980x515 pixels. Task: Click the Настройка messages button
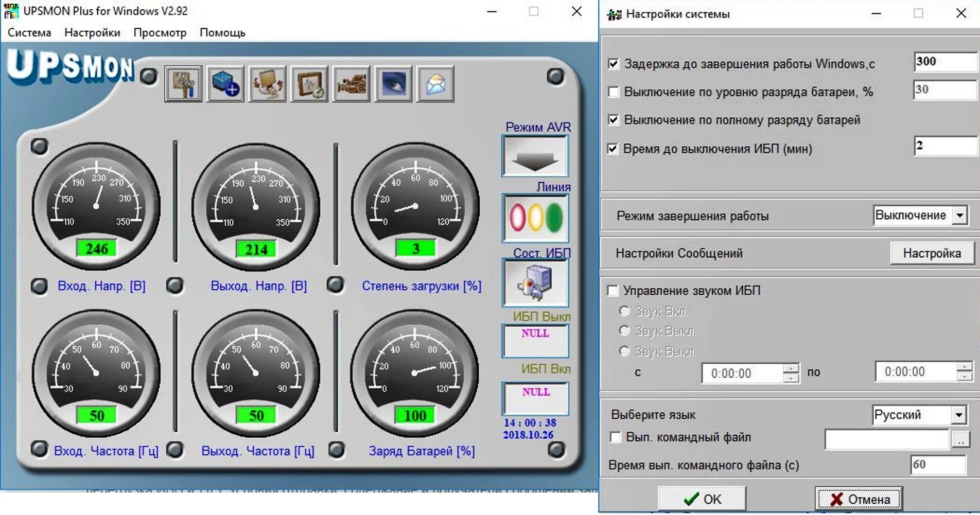[x=932, y=253]
